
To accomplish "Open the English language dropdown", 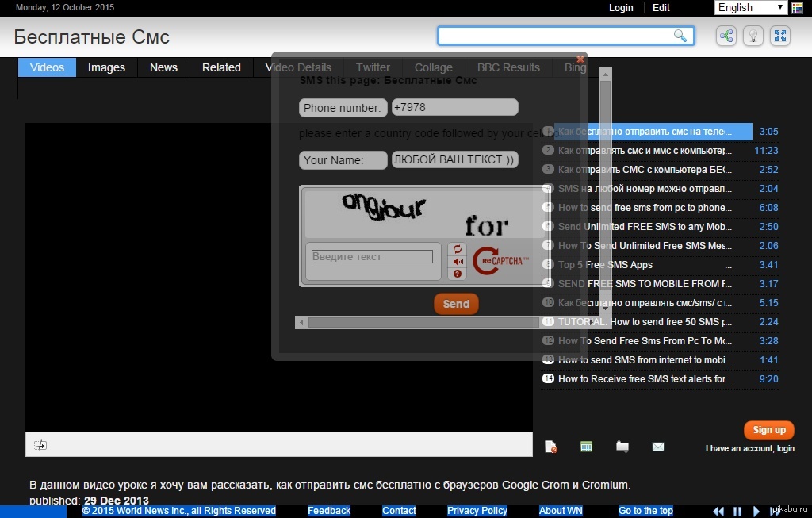I will tap(750, 7).
